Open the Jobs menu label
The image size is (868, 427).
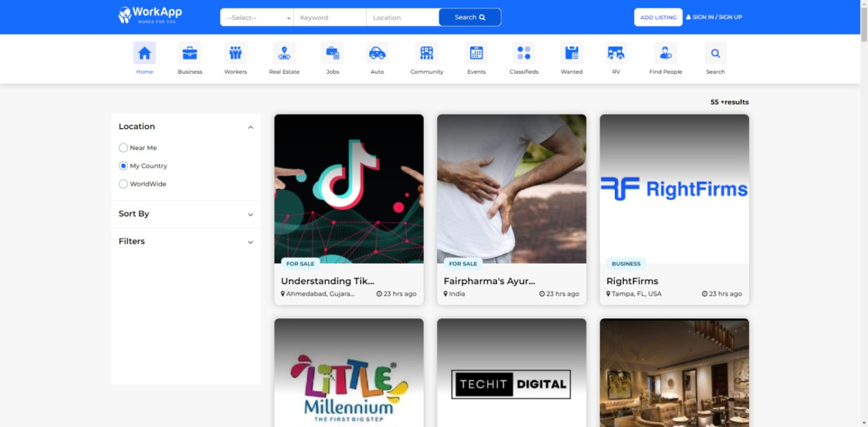[x=333, y=72]
